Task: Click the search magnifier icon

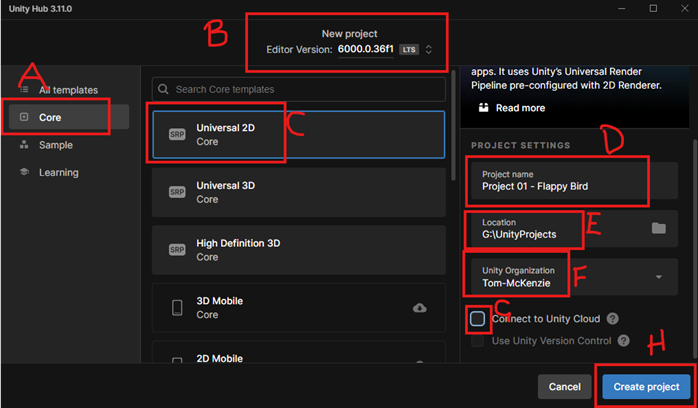Action: pos(163,89)
